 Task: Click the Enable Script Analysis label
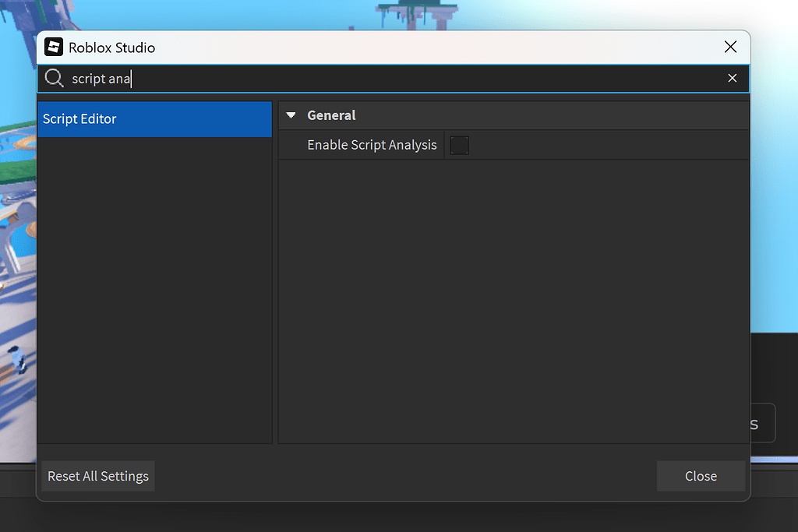pyautogui.click(x=372, y=145)
